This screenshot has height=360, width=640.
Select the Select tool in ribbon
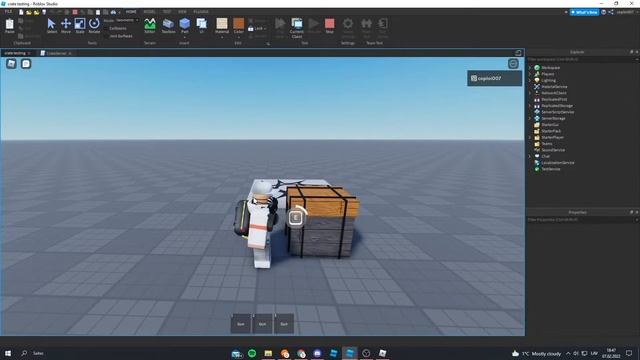point(51,26)
